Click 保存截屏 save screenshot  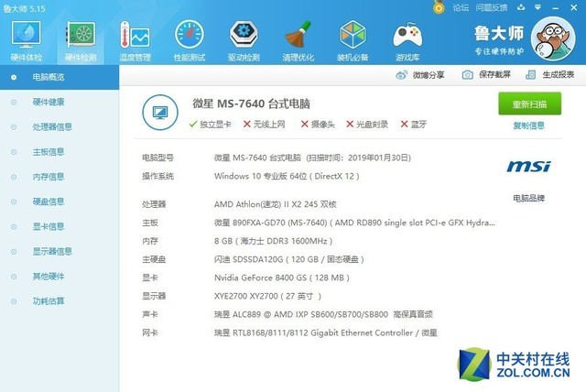point(486,75)
